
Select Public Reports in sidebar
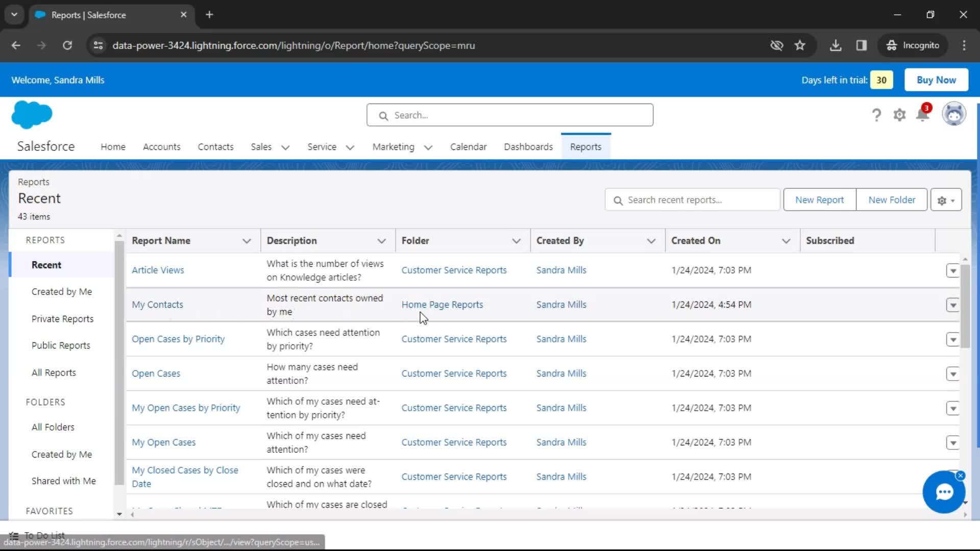[61, 345]
